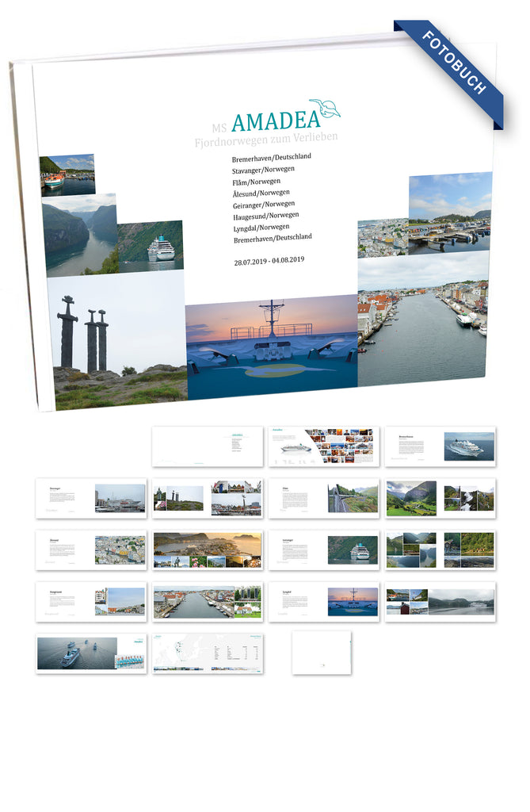
Task: Open the title page spread thumbnail with port list
Action: click(208, 446)
